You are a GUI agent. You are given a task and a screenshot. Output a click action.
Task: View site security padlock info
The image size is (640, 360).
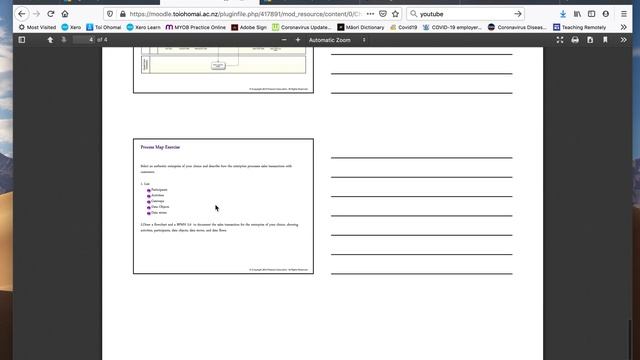(122, 14)
